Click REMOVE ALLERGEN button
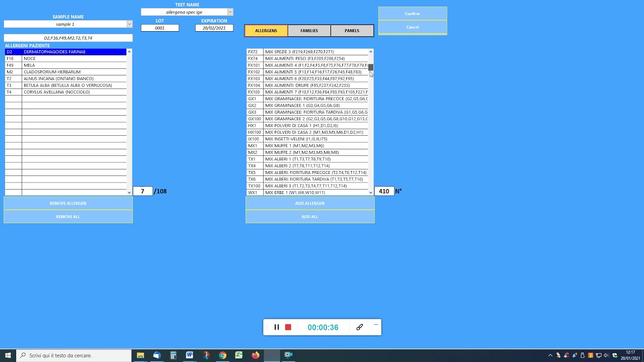This screenshot has width=644, height=362. point(68,203)
